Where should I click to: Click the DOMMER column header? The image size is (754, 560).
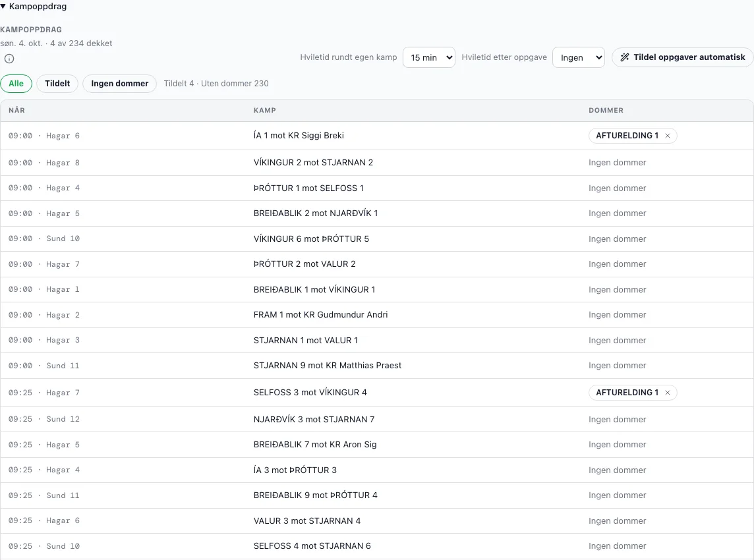(x=606, y=111)
